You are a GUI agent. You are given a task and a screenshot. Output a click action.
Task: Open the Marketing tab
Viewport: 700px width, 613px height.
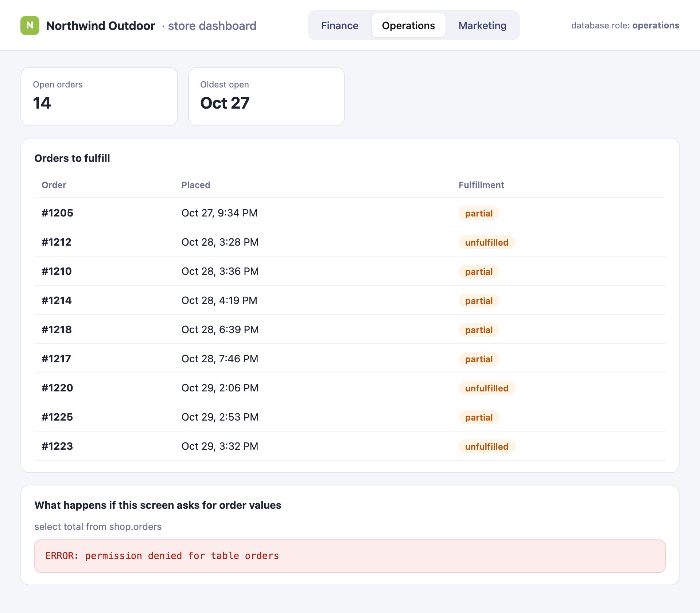(482, 26)
